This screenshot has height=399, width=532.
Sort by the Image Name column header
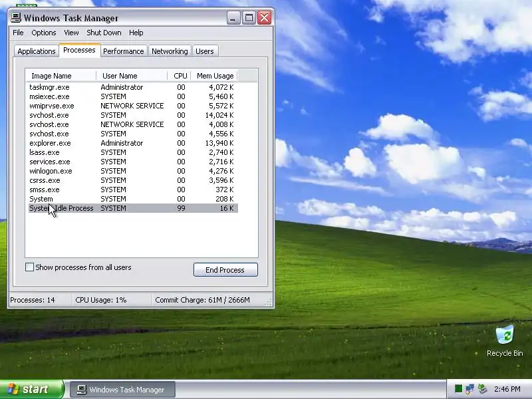pos(61,76)
